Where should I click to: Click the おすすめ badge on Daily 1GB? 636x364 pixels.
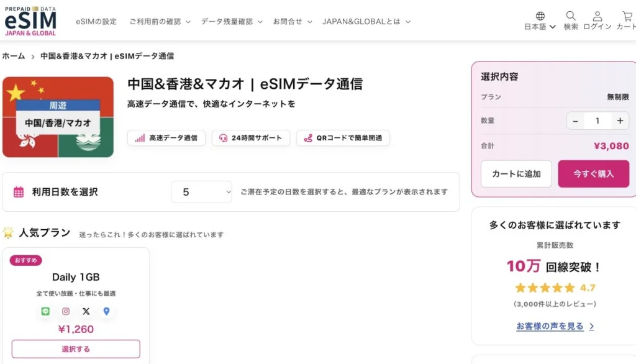(25, 260)
